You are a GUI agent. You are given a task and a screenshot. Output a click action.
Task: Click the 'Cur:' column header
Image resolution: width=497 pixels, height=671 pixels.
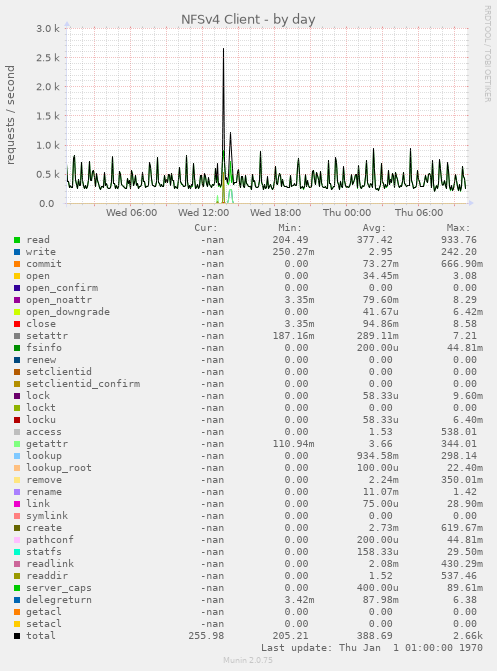point(206,228)
